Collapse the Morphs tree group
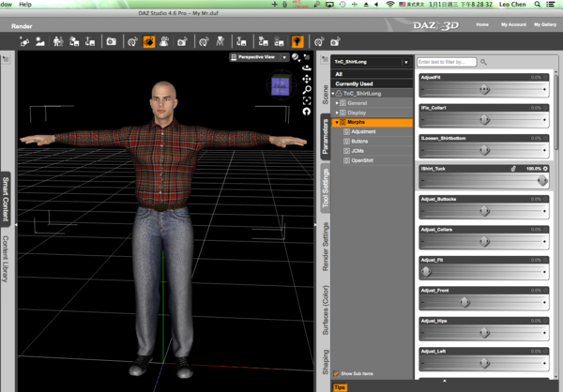This screenshot has height=392, width=563. pyautogui.click(x=336, y=122)
